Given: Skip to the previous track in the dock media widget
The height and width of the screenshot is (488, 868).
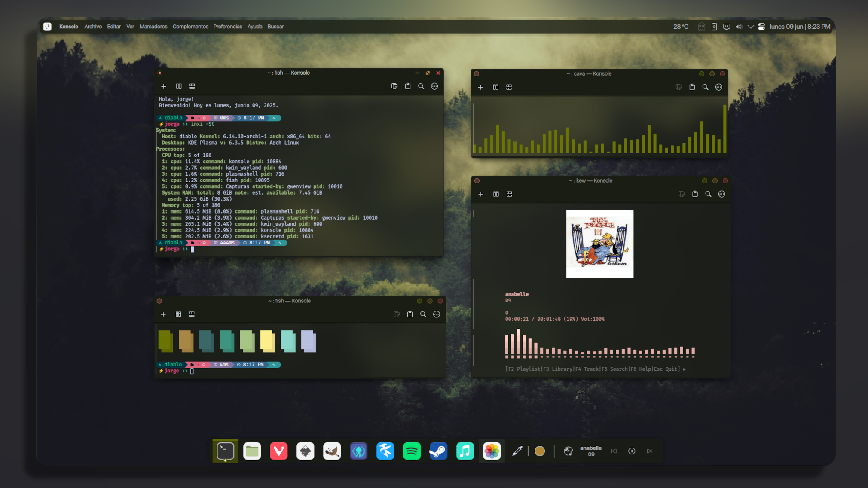Looking at the screenshot, I should point(614,451).
